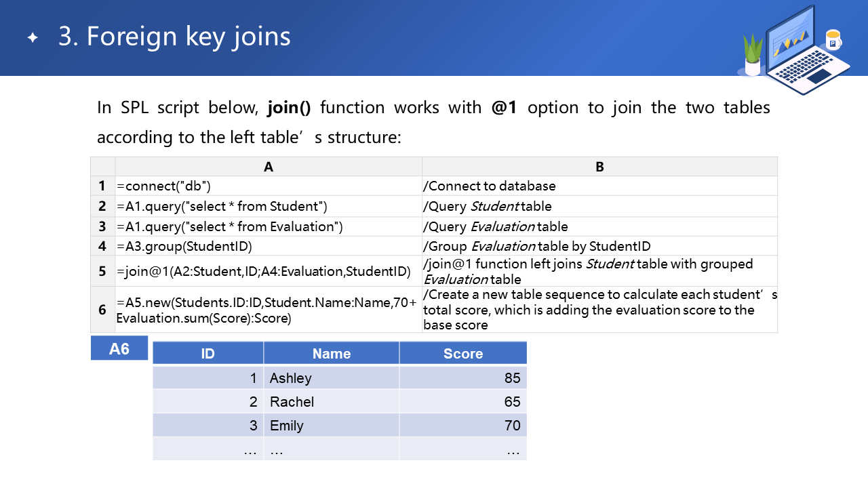Select the blue A6 result label
The width and height of the screenshot is (868, 488).
[119, 348]
